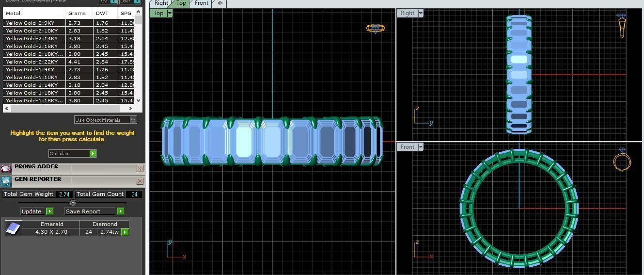Screen dimensions: 644x275
Task: Click the green arrow on Calculate
Action: pos(93,154)
